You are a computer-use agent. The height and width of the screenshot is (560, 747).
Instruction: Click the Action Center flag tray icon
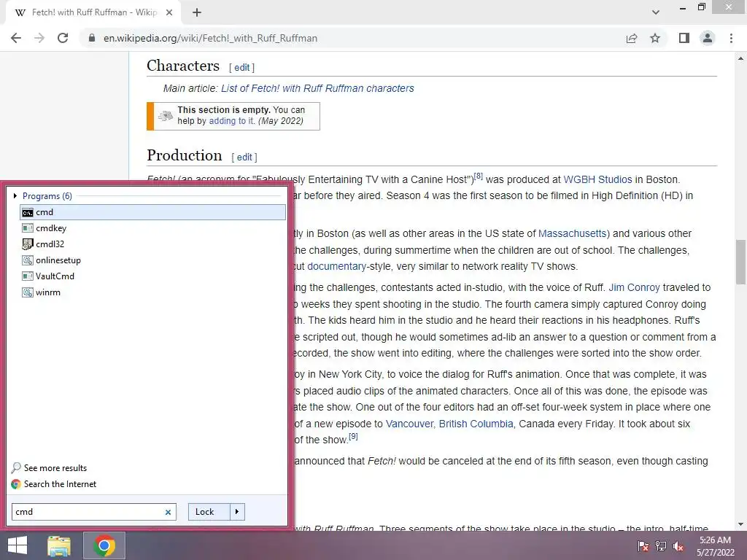pyautogui.click(x=643, y=546)
